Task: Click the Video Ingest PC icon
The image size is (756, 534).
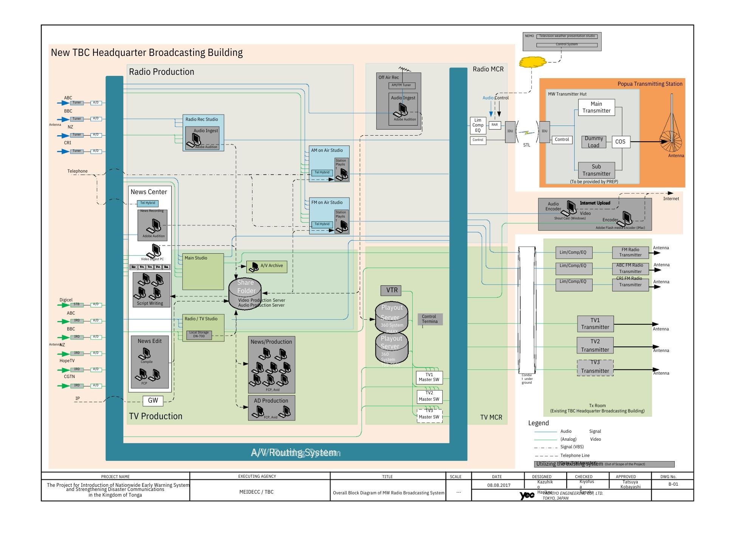Action: click(x=155, y=250)
